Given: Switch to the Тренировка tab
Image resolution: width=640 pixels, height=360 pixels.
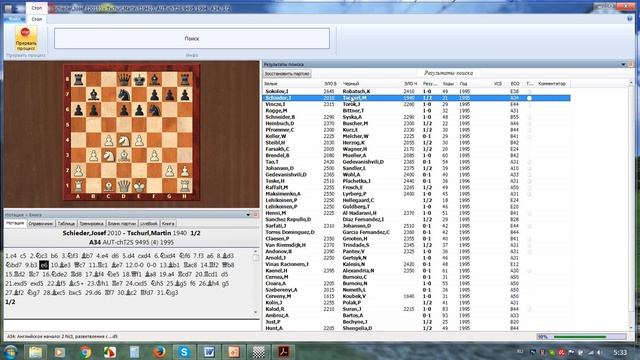Looking at the screenshot, I should pos(91,224).
